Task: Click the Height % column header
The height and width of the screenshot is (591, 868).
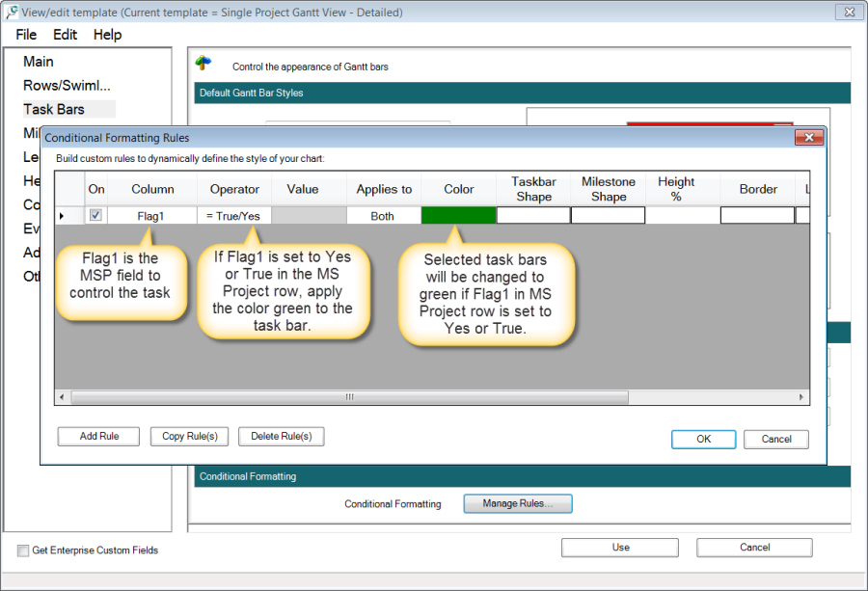Action: coord(683,189)
